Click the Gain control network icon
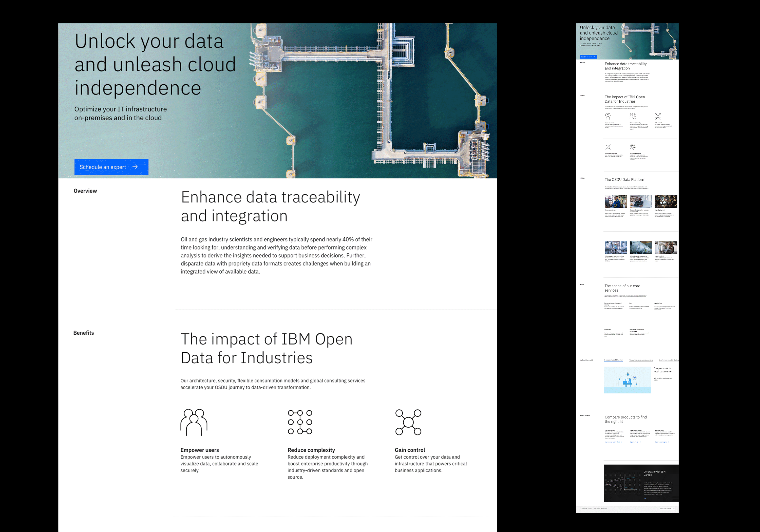 coord(408,422)
